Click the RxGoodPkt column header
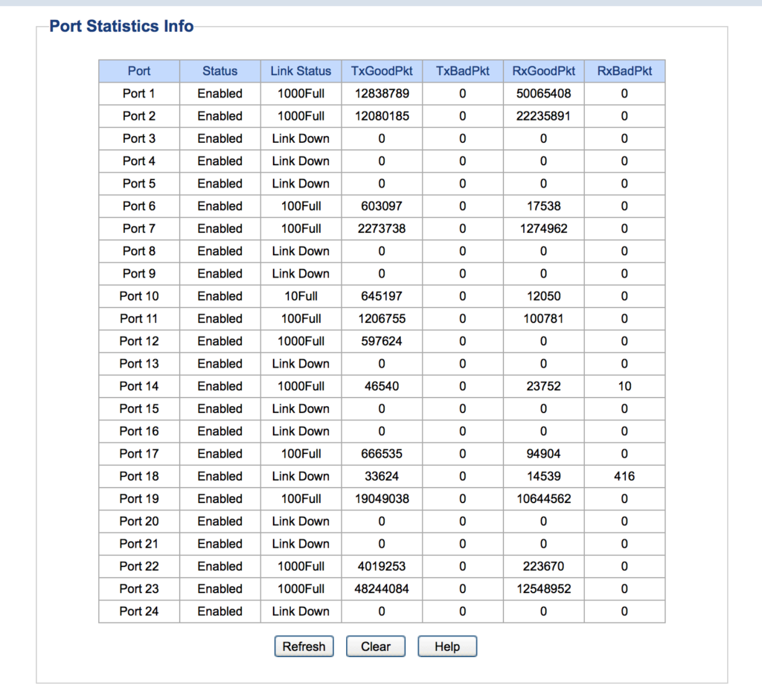Viewport: 762px width, 700px height. coord(543,71)
